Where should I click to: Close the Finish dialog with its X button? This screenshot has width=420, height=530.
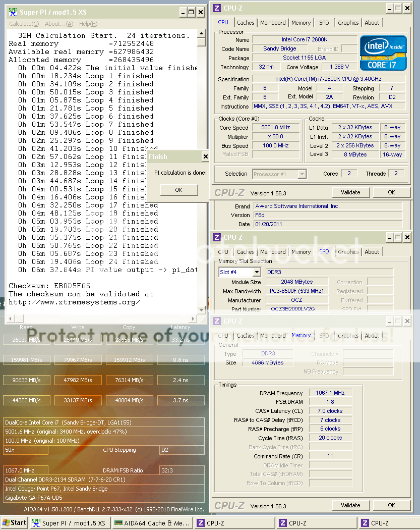(205, 156)
